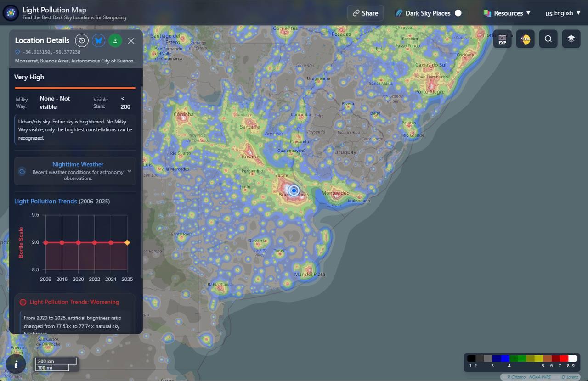Click the blue butterfly Bluesky share icon

(x=98, y=40)
